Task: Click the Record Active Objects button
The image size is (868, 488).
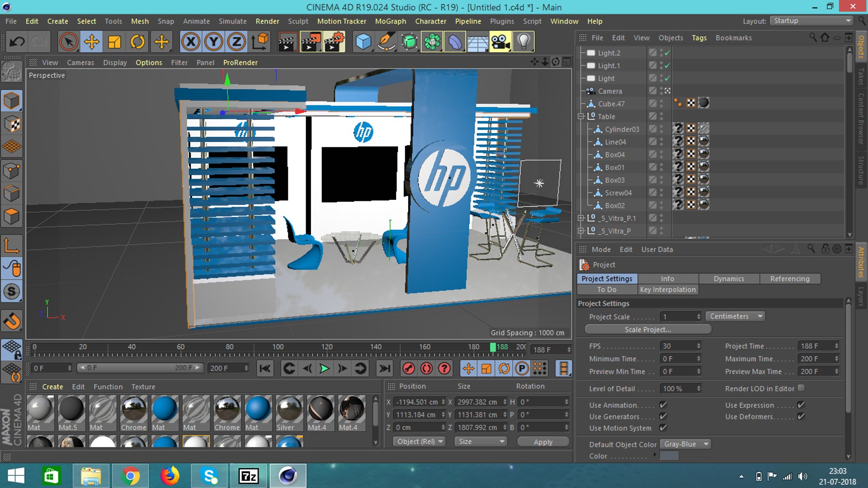Action: pos(409,369)
